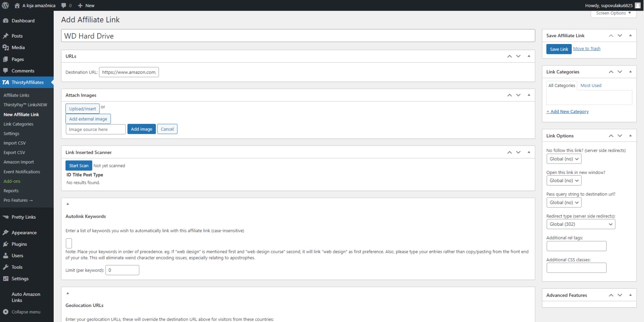Collapse the URLs metabox
Screen dimensions: 644x322
[529, 56]
